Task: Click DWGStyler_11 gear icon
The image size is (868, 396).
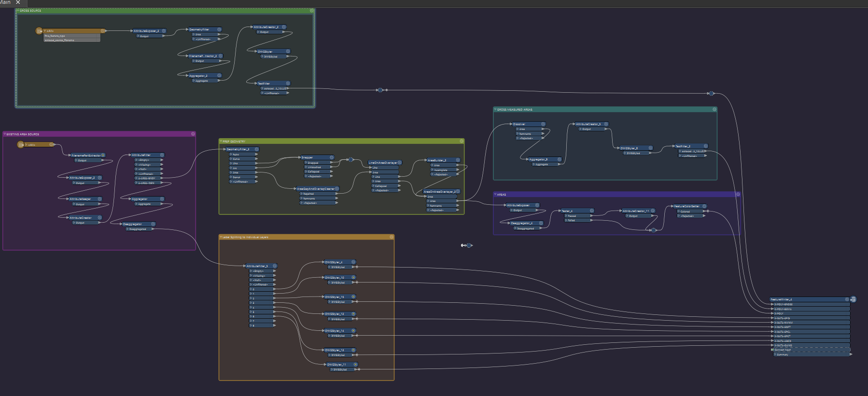Action: click(356, 365)
